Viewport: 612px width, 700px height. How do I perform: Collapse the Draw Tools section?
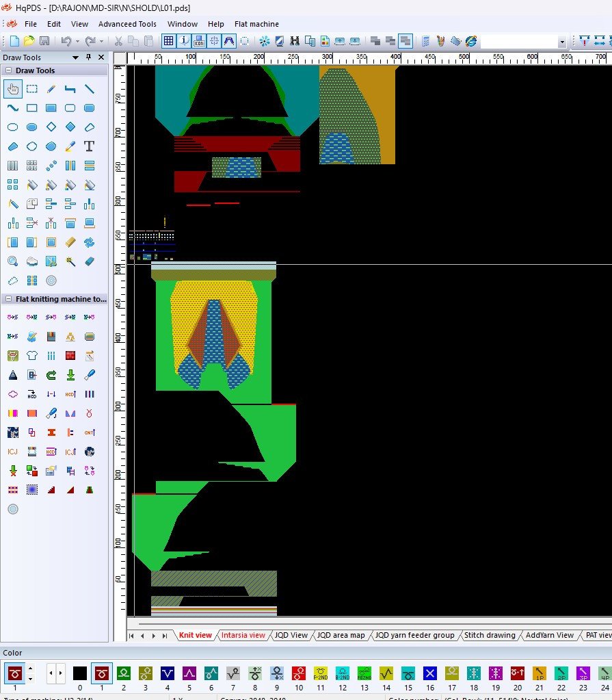click(x=8, y=70)
